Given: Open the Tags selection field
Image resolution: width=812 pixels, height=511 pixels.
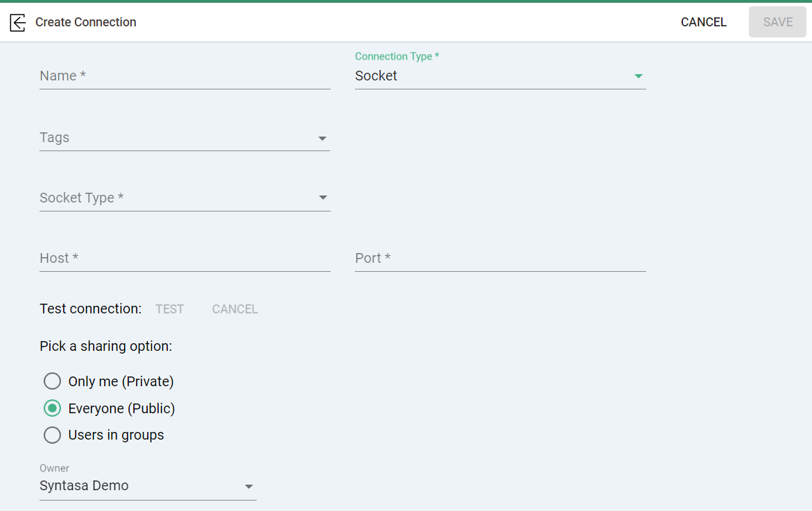Looking at the screenshot, I should click(x=173, y=138).
